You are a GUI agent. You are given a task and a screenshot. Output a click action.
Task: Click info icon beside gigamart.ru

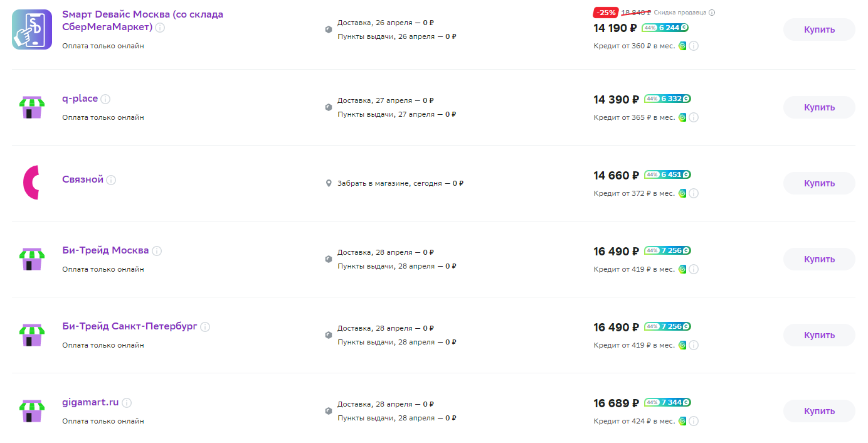(127, 403)
